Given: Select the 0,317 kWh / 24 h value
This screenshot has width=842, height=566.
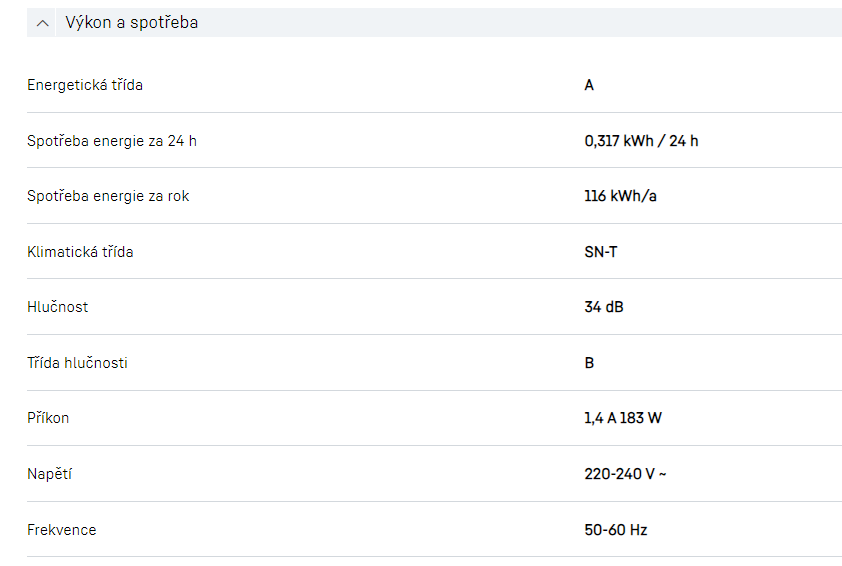Looking at the screenshot, I should click(x=641, y=141).
